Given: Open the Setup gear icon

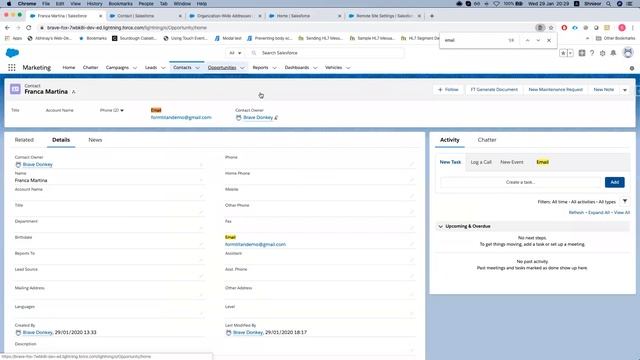Looking at the screenshot, I should [602, 53].
